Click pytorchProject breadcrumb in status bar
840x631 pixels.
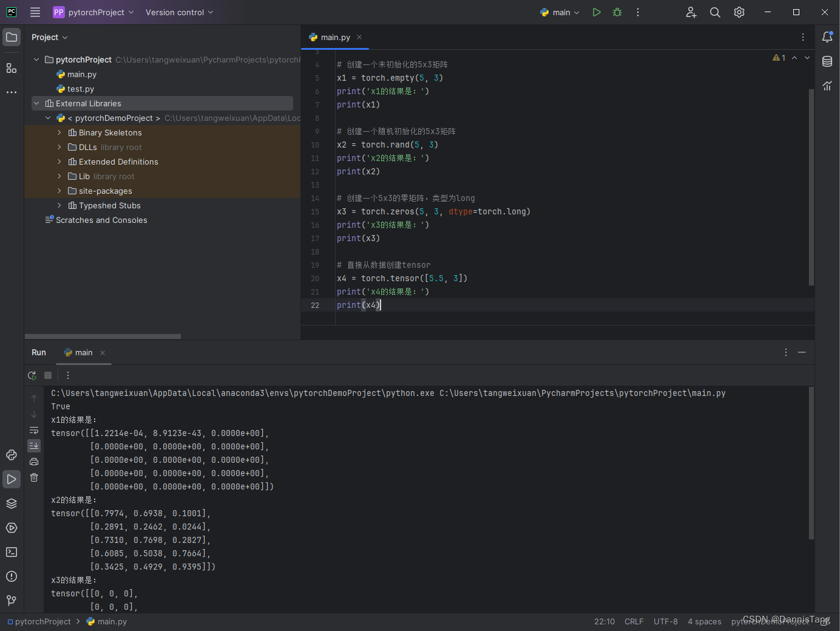point(39,621)
